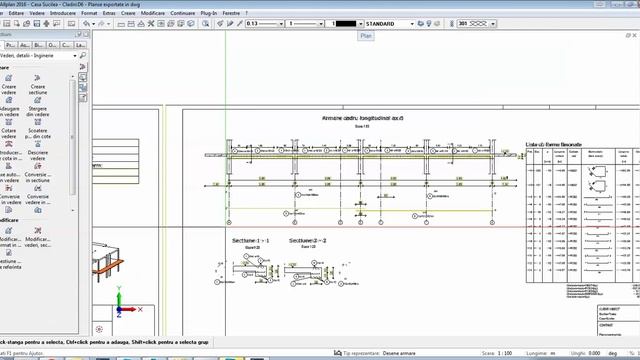
Task: Click the Undo arrow in toolbar
Action: click(x=86, y=24)
